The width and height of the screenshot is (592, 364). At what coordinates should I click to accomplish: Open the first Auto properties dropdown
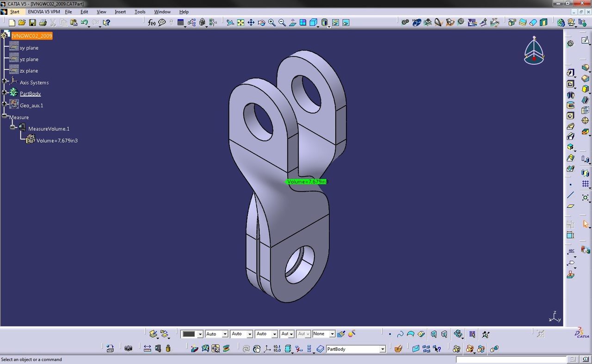point(225,334)
